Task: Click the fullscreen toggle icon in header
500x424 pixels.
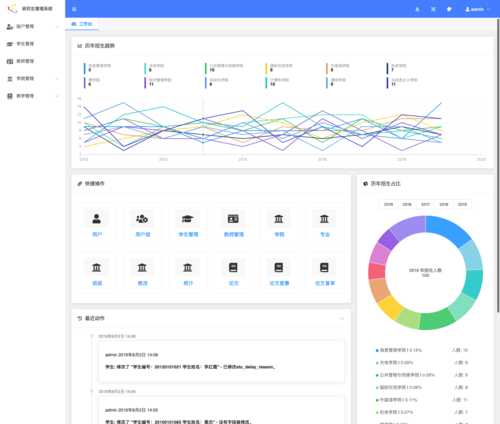Action: click(x=433, y=9)
